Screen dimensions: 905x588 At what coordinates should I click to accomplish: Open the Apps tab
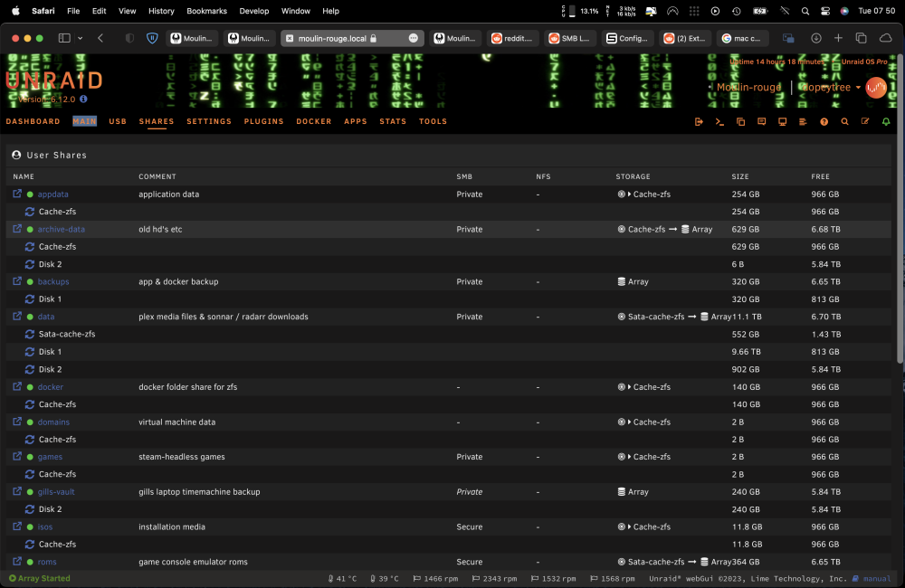356,121
